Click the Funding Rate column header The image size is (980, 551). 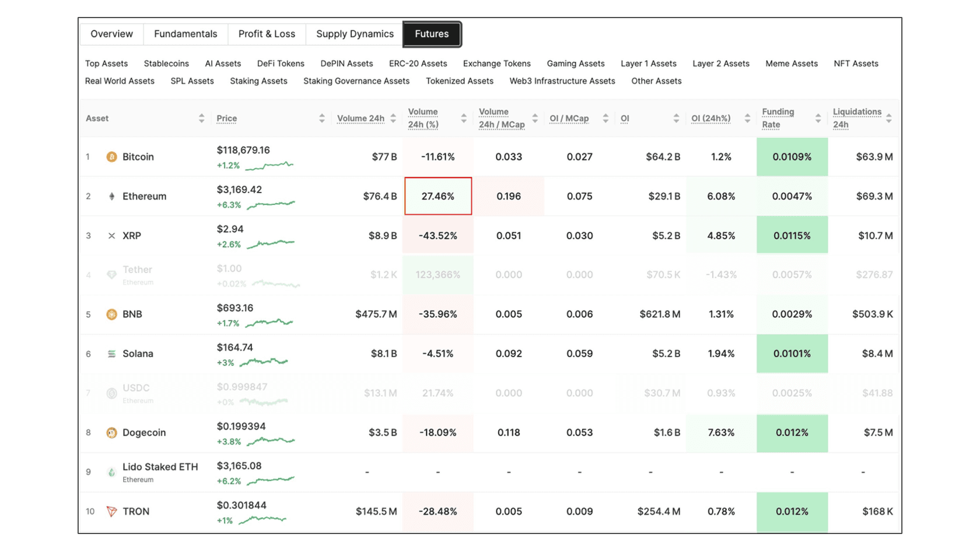point(778,118)
